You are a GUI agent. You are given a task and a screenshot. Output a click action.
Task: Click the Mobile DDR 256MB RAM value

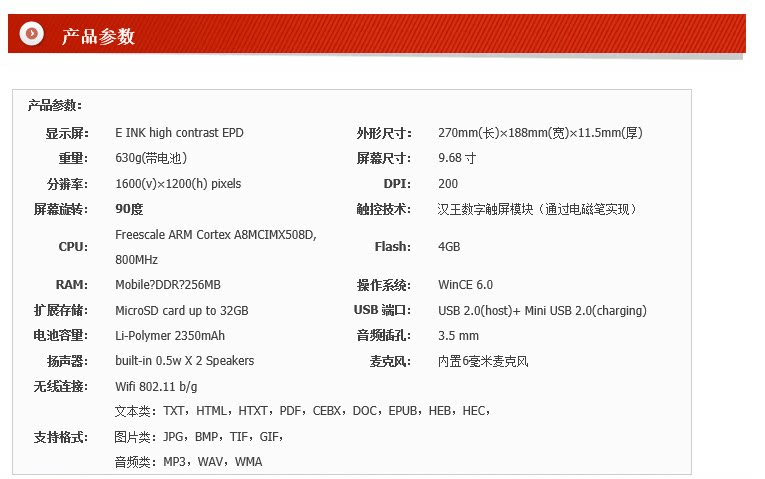(x=168, y=285)
